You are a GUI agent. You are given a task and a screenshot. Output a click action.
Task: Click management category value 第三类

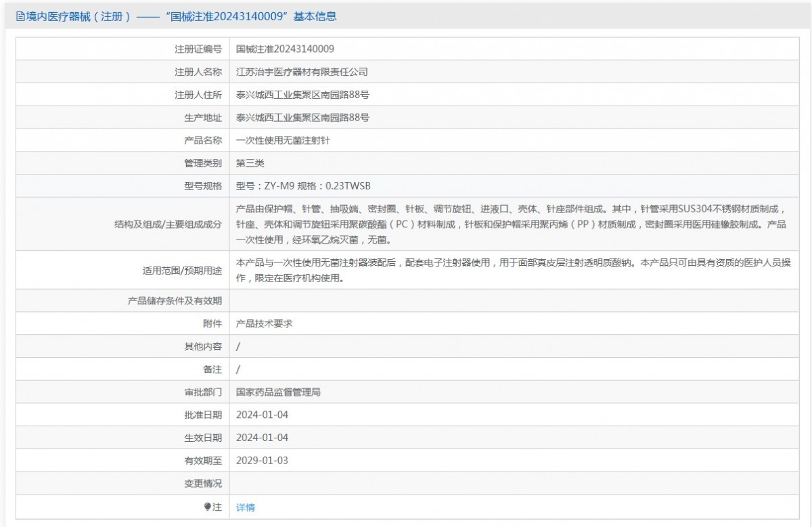click(250, 163)
